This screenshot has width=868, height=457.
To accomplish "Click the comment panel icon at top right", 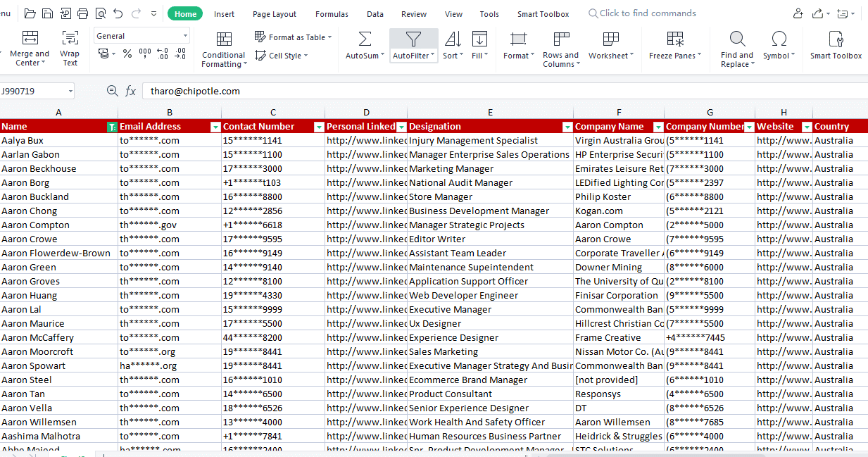I will tap(843, 13).
